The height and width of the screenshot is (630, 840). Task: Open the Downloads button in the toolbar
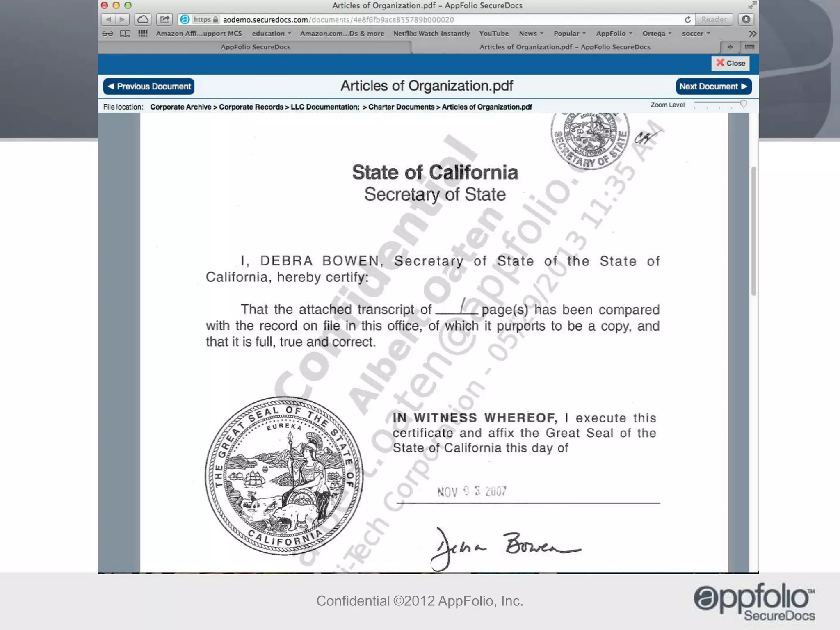(x=746, y=19)
